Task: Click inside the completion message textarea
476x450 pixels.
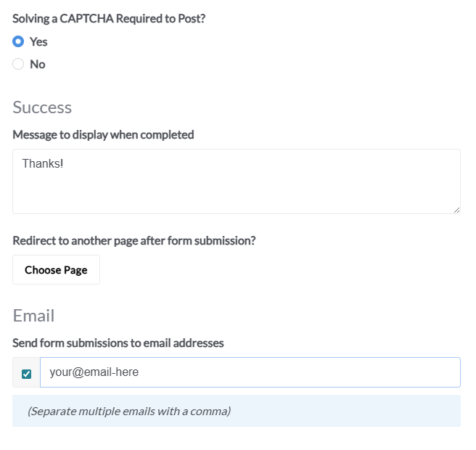Action: (x=237, y=189)
